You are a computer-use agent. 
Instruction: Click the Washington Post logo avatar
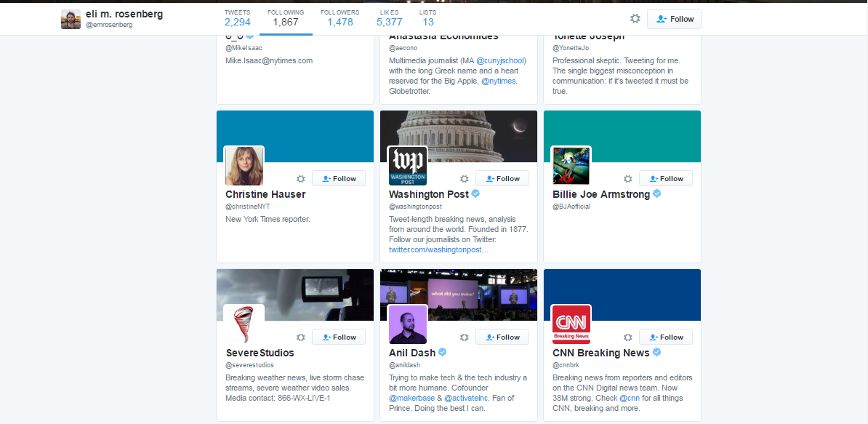click(x=407, y=166)
